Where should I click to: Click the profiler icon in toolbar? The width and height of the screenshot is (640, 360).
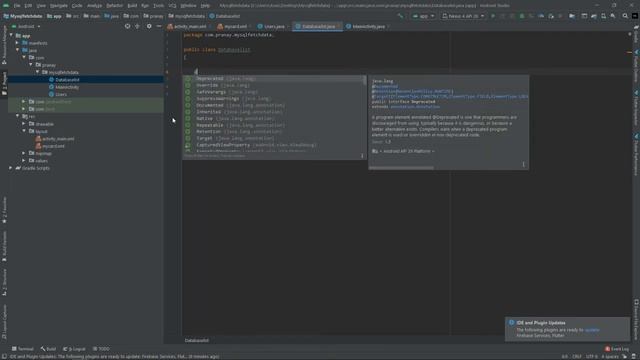(541, 16)
